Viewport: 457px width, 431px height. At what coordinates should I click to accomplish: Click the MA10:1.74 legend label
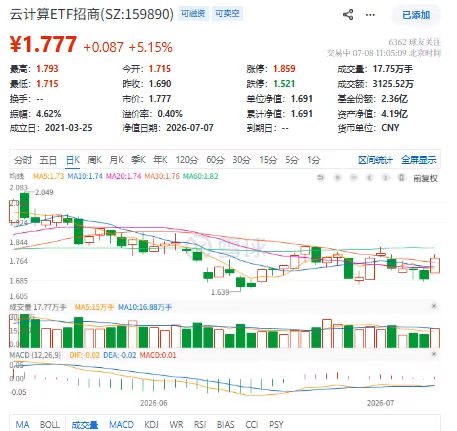(85, 176)
